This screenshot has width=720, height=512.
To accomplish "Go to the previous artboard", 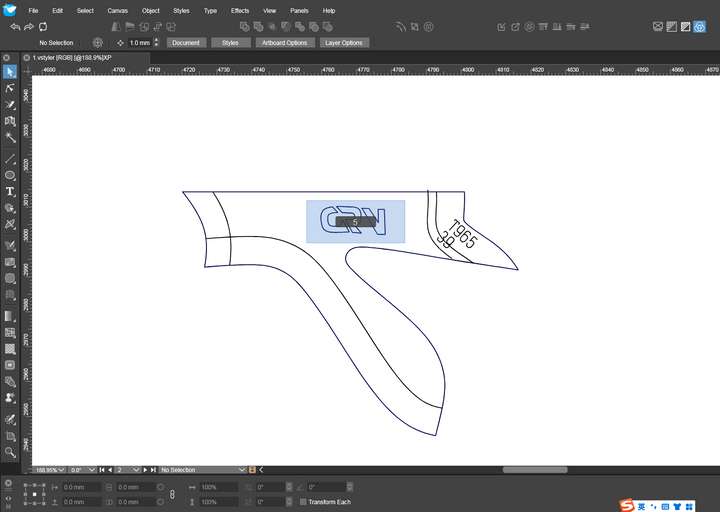I will click(x=110, y=470).
